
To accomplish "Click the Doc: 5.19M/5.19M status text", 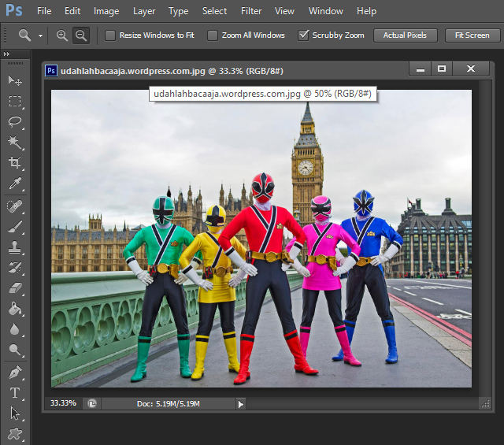I will click(x=169, y=404).
